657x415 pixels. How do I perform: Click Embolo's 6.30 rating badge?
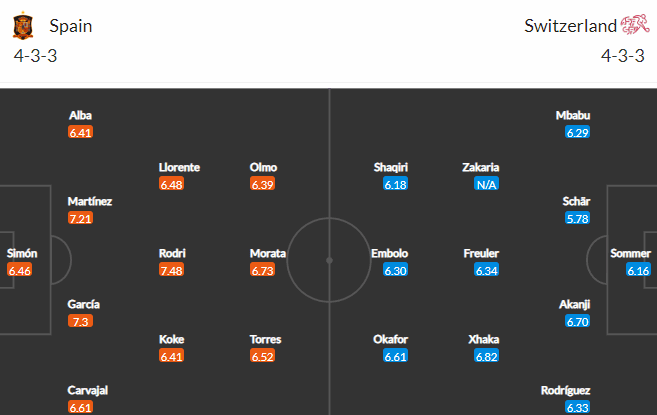pos(396,270)
